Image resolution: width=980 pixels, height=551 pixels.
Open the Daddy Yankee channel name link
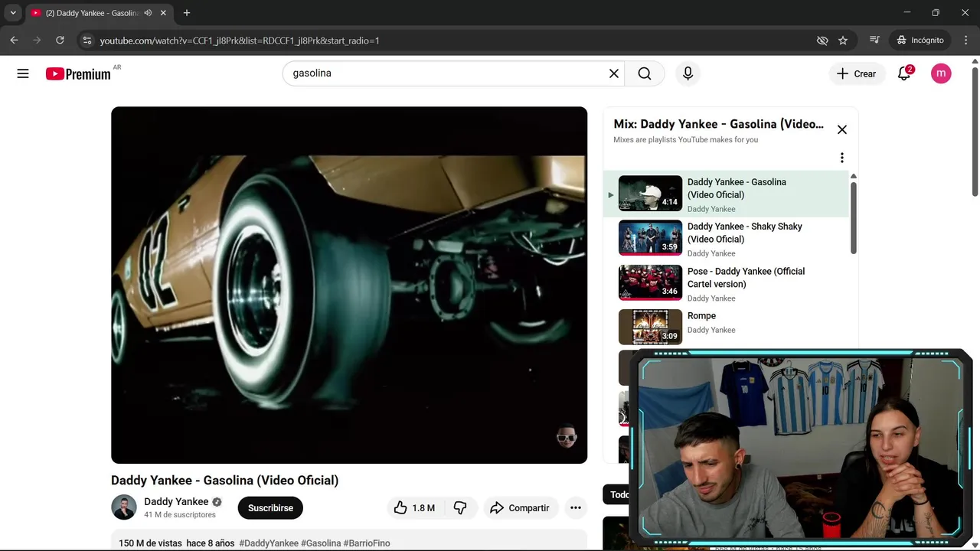click(x=176, y=502)
